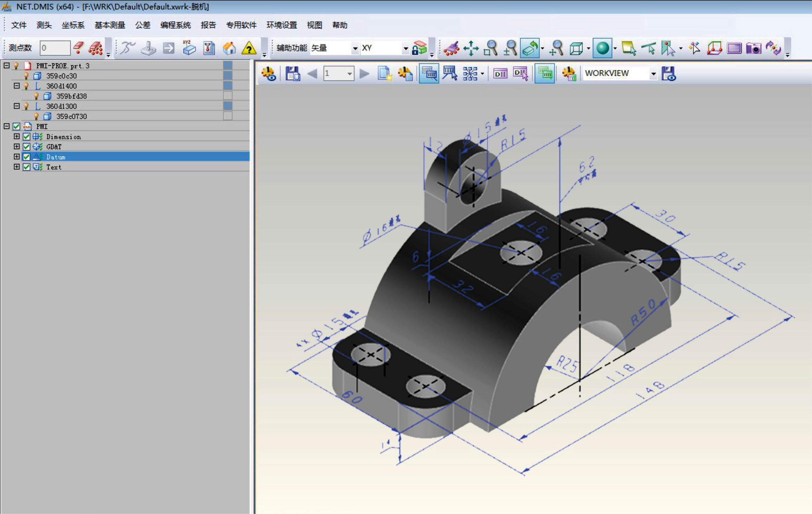Viewport: 812px width, 514px height.
Task: Open the 报告 menu
Action: click(208, 25)
